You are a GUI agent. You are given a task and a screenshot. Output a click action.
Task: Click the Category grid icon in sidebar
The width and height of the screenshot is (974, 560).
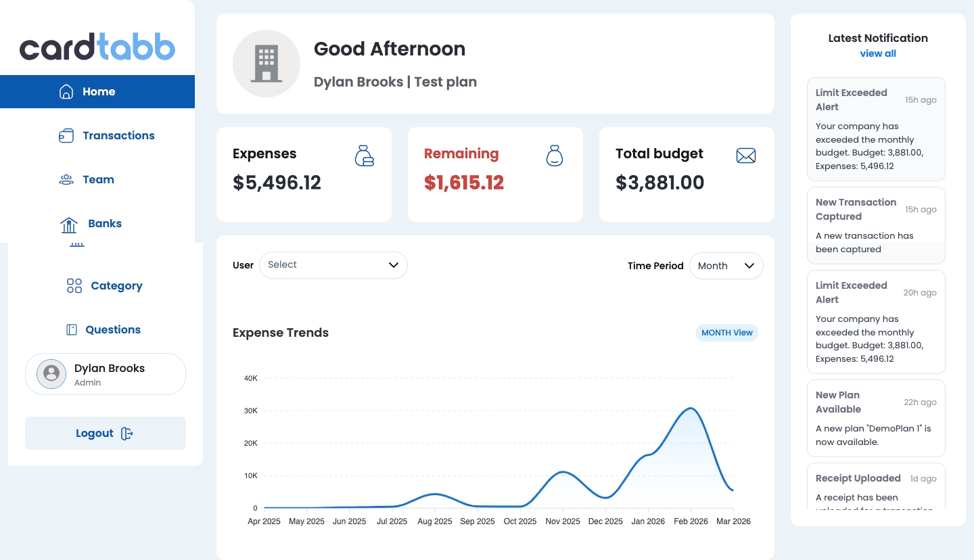pos(74,286)
